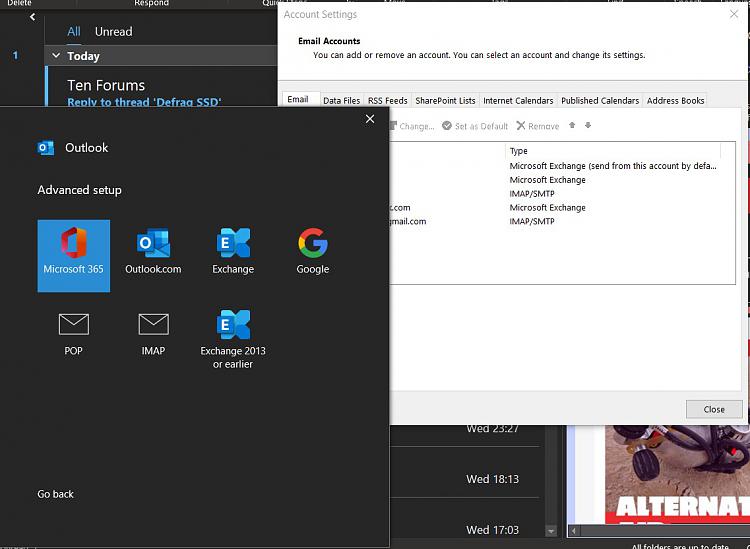Switch to the Data Files tab
750x549 pixels.
pyautogui.click(x=342, y=100)
